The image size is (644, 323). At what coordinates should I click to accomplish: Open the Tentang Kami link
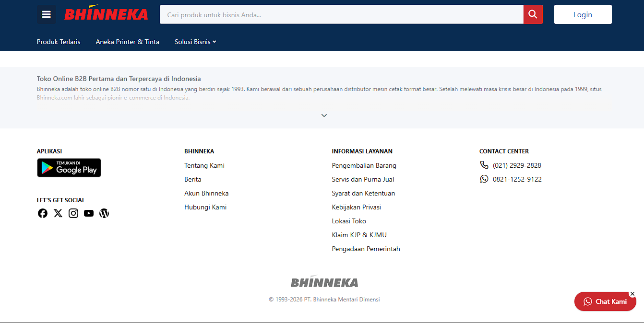pos(204,165)
